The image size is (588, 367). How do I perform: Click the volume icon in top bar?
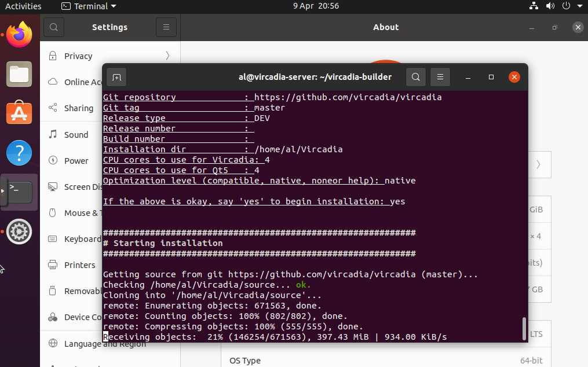pyautogui.click(x=550, y=6)
